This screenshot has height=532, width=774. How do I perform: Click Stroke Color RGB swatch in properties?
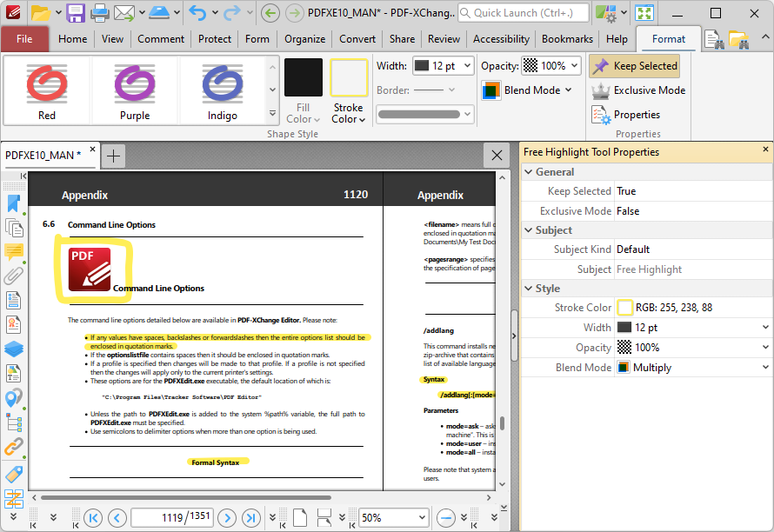[625, 308]
